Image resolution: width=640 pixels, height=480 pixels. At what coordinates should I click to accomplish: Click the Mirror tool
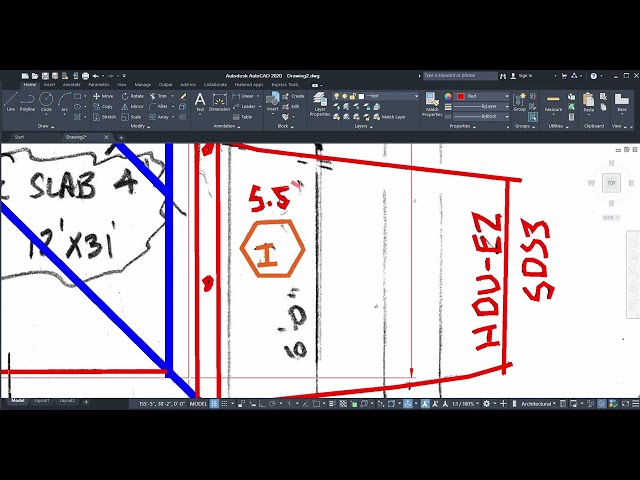pyautogui.click(x=132, y=107)
